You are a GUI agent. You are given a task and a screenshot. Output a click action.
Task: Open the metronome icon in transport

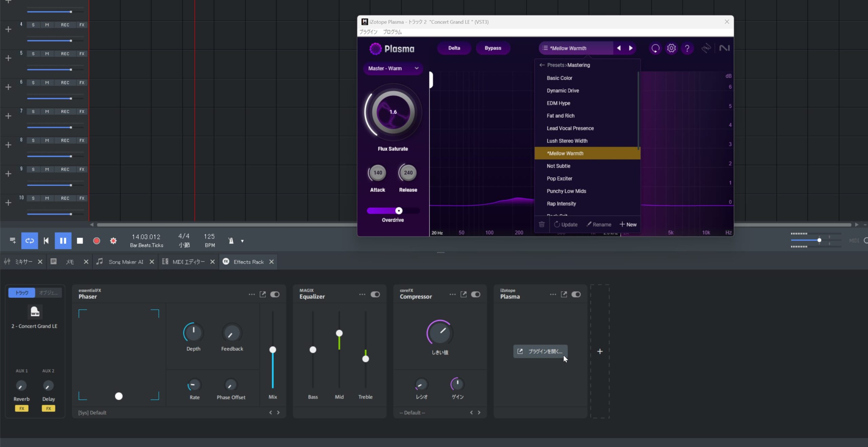tap(231, 241)
